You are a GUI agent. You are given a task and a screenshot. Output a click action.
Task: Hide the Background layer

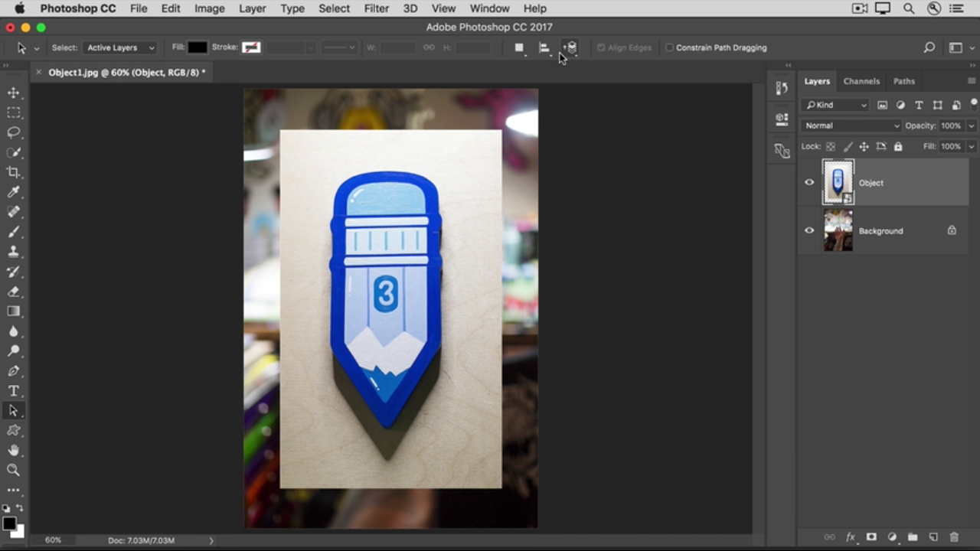click(x=809, y=230)
